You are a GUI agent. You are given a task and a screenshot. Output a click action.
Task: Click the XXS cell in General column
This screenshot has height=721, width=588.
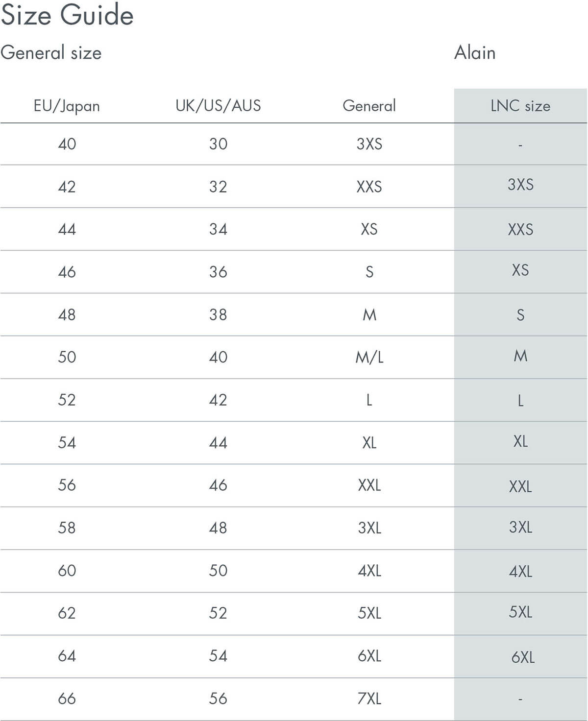click(x=369, y=187)
